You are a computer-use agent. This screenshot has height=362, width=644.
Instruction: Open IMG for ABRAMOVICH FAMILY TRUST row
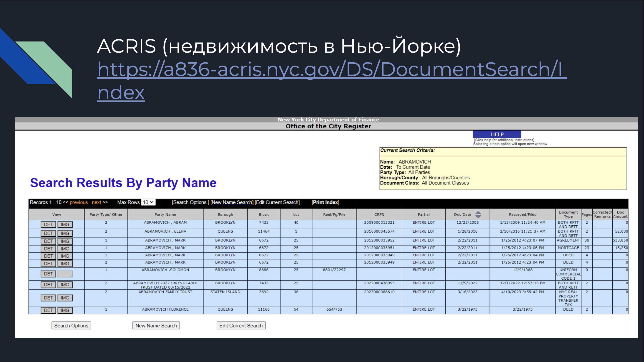65,298
